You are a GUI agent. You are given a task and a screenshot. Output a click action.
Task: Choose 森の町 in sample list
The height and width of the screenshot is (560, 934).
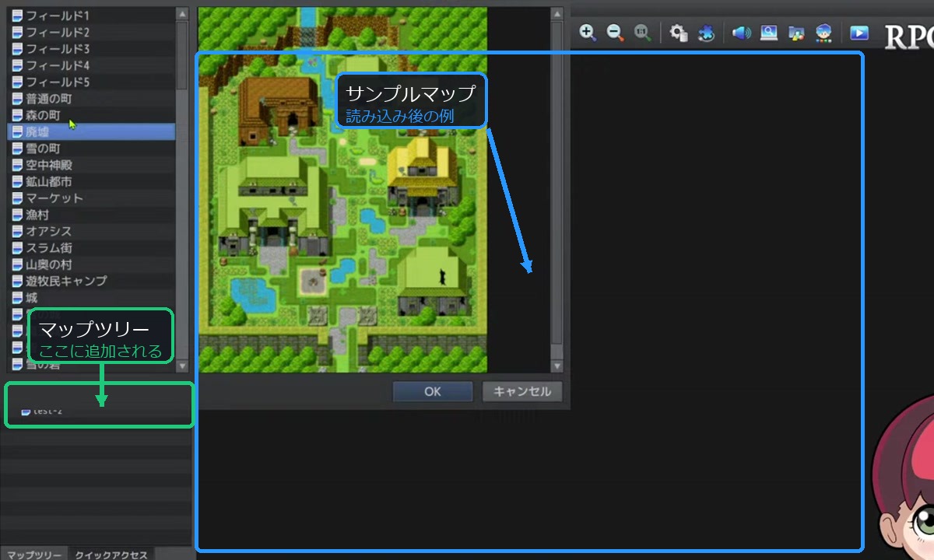click(91, 115)
